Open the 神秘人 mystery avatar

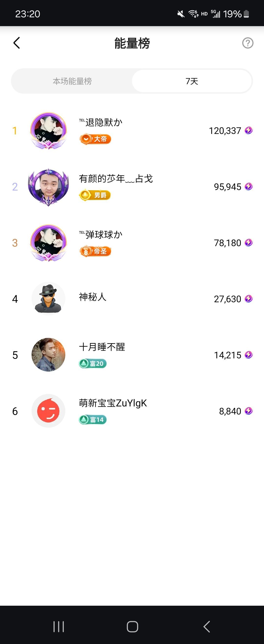48,299
